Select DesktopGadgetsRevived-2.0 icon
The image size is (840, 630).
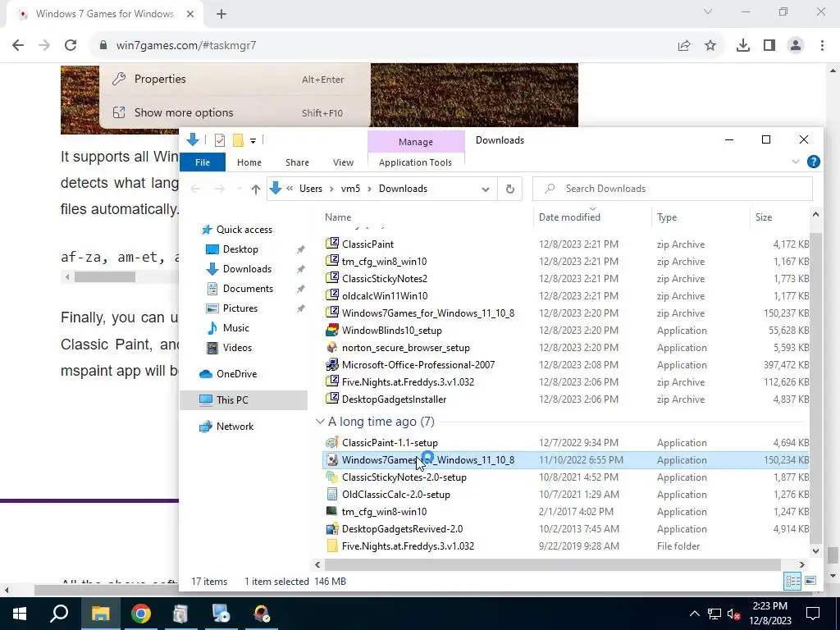[x=332, y=529]
